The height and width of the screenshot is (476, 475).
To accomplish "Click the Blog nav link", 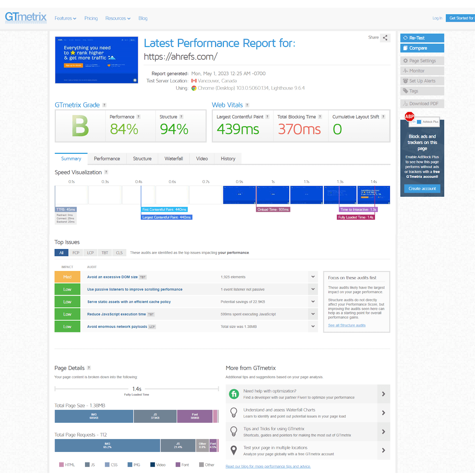I will pos(143,18).
